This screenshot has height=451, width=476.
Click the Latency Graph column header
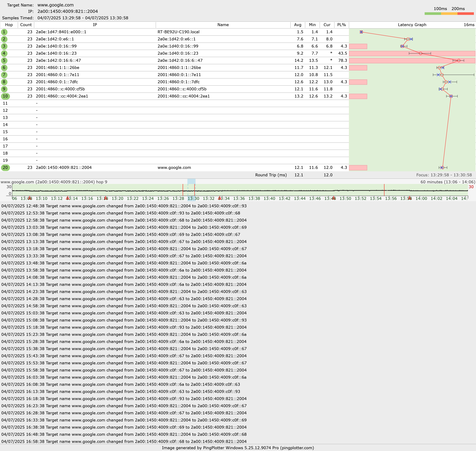[x=412, y=25]
